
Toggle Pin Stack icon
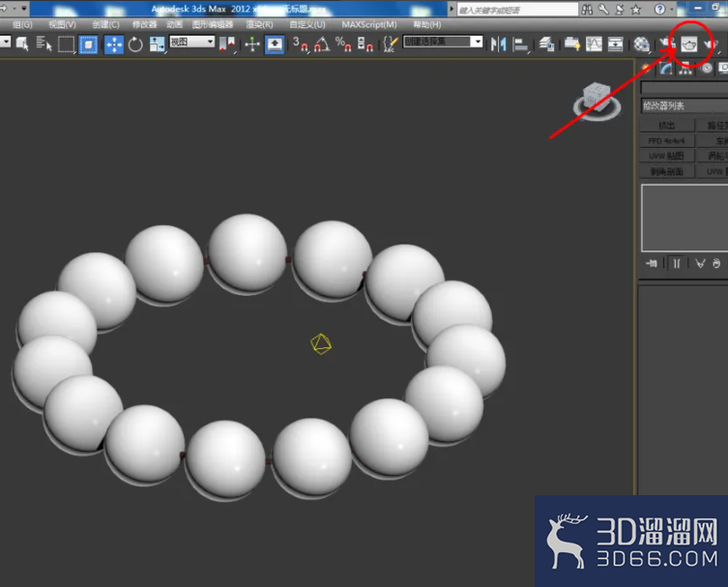(652, 263)
